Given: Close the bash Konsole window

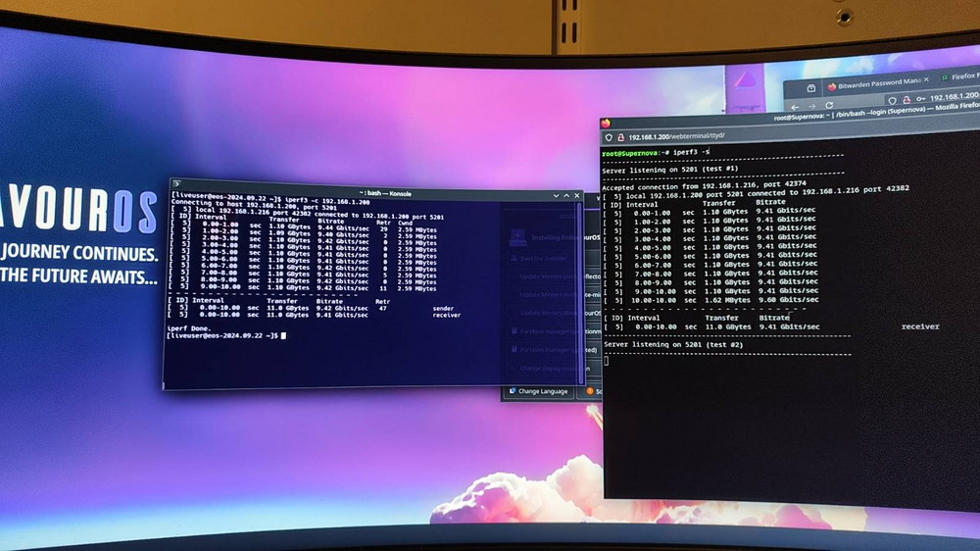Looking at the screenshot, I should (577, 196).
